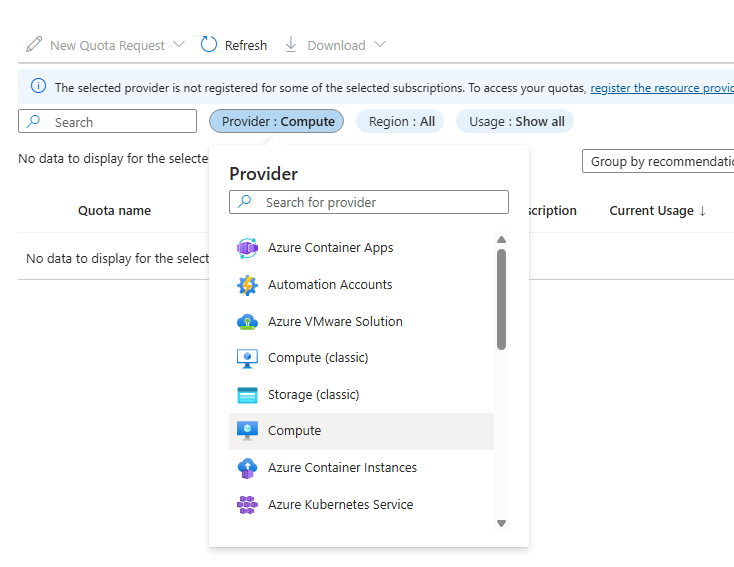Image resolution: width=734 pixels, height=567 pixels.
Task: Select Storage (classic) provider
Action: coord(361,395)
